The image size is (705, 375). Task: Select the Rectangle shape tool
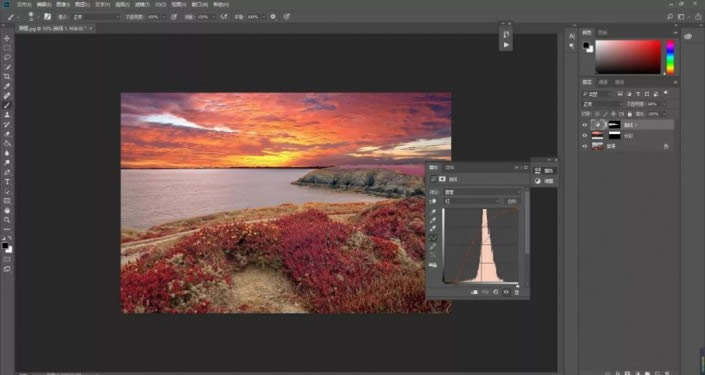tap(7, 201)
